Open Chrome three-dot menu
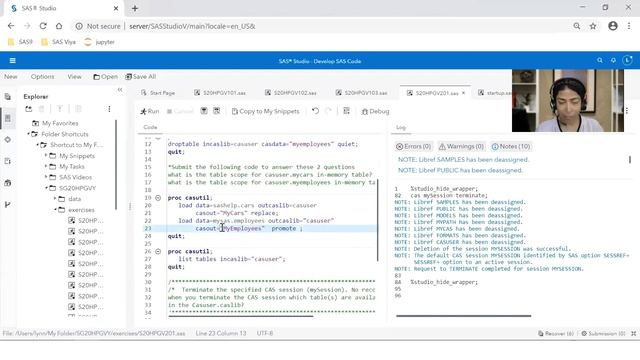This screenshot has height=360, width=640. pyautogui.click(x=629, y=26)
